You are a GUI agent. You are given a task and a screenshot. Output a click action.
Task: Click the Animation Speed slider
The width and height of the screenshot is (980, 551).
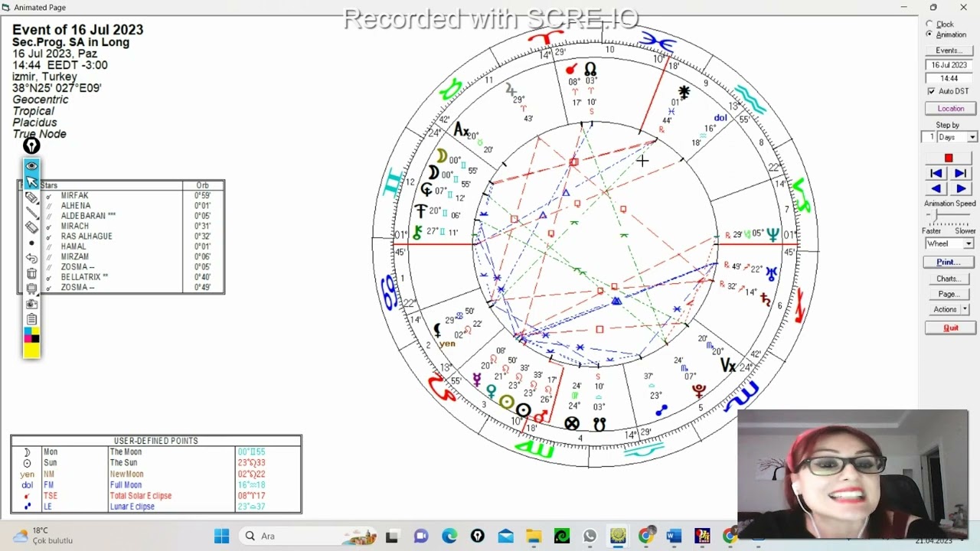tap(949, 217)
